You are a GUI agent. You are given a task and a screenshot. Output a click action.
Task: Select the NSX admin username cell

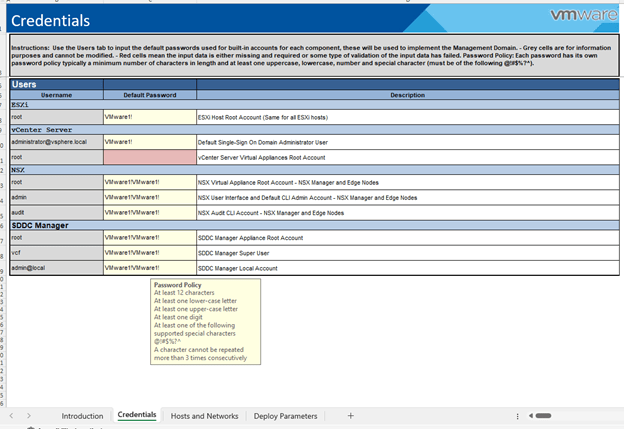pyautogui.click(x=56, y=198)
